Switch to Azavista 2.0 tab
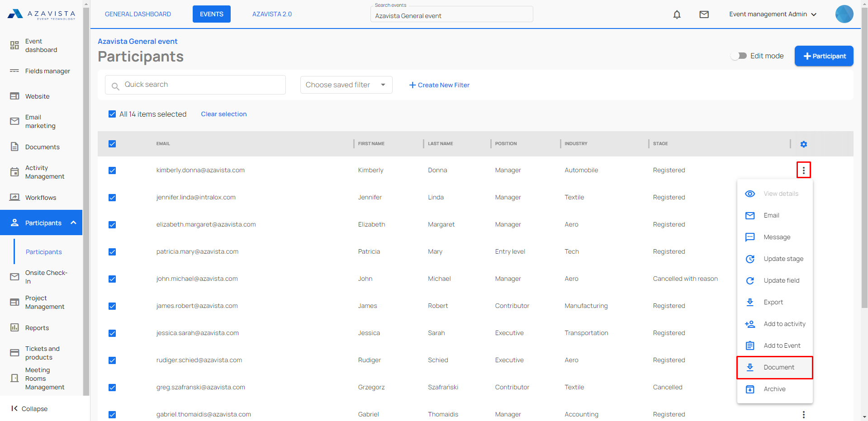This screenshot has width=868, height=421. point(272,14)
